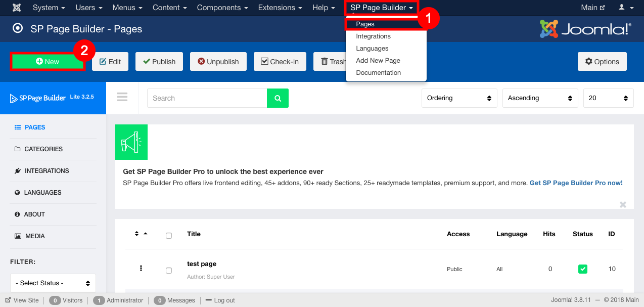Click the Trash toolbar button
The height and width of the screenshot is (307, 644).
[330, 62]
